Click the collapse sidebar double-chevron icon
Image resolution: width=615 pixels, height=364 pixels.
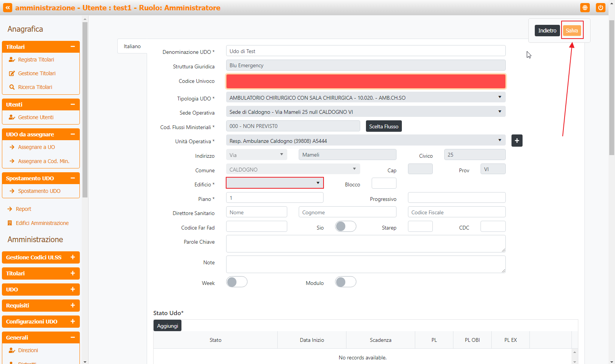coord(8,8)
